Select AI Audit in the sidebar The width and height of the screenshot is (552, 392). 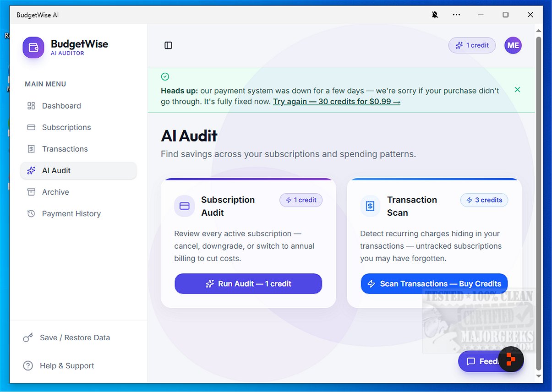(x=78, y=170)
